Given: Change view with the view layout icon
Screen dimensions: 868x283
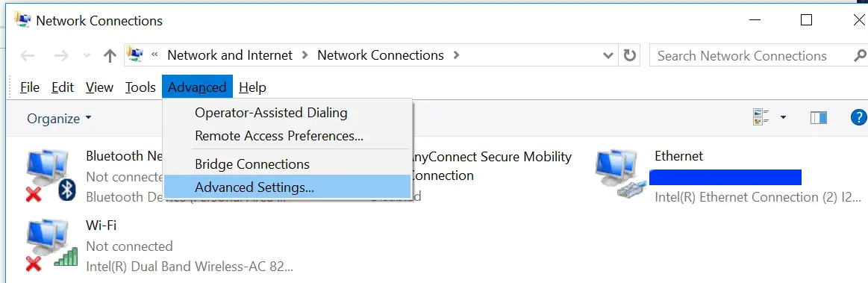Looking at the screenshot, I should pos(762,116).
